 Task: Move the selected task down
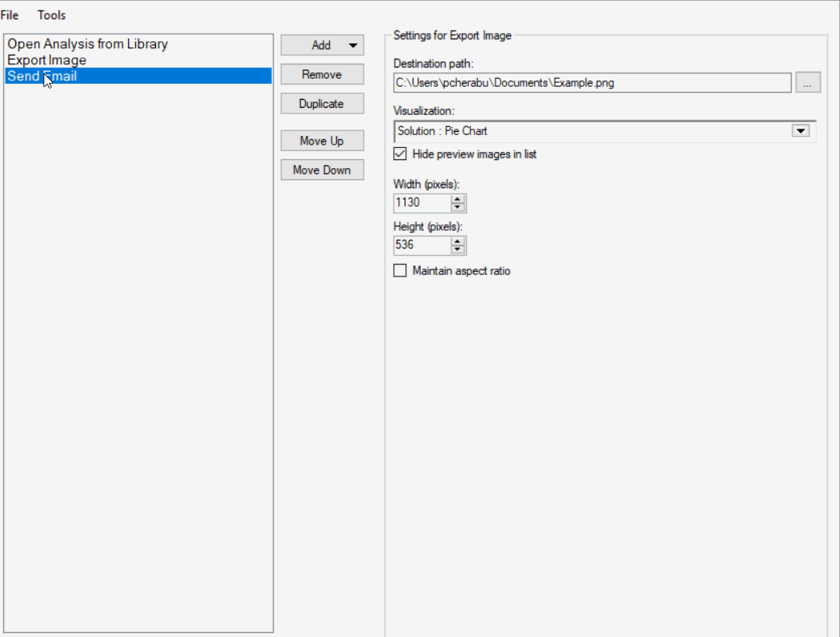coord(322,171)
